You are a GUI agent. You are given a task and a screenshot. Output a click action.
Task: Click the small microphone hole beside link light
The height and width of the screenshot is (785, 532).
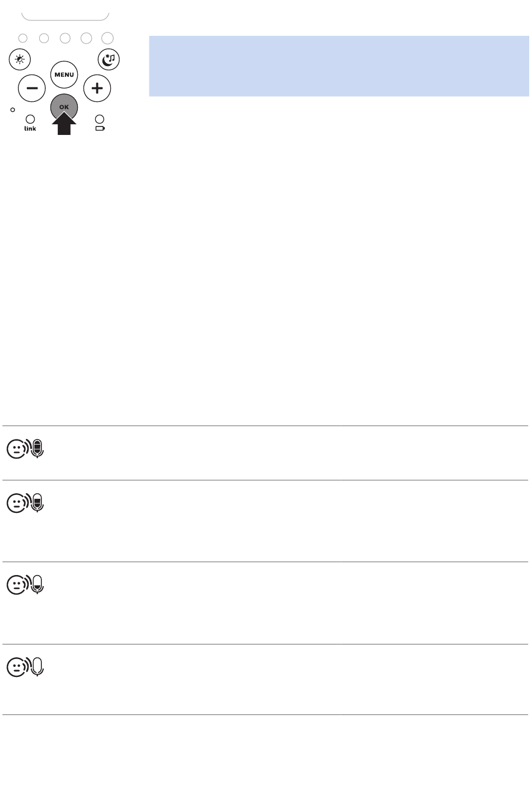click(x=12, y=110)
